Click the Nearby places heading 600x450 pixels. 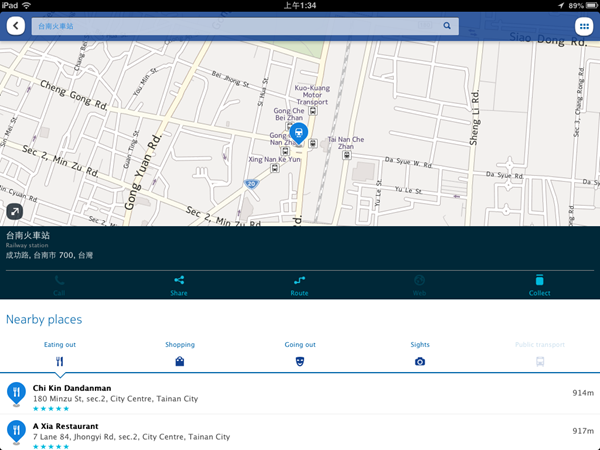[x=44, y=320]
